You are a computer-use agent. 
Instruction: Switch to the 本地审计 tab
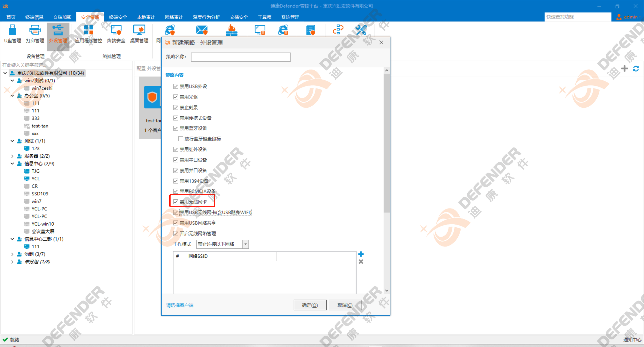(146, 17)
